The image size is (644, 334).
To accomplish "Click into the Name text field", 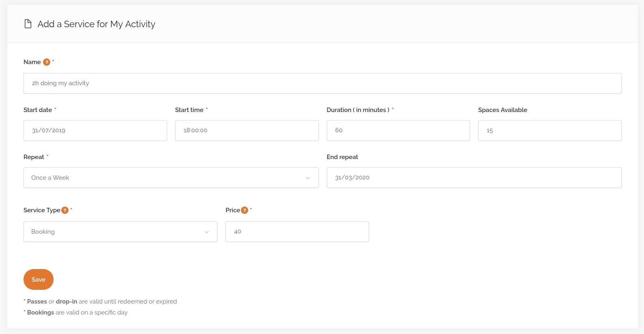I will tap(322, 83).
